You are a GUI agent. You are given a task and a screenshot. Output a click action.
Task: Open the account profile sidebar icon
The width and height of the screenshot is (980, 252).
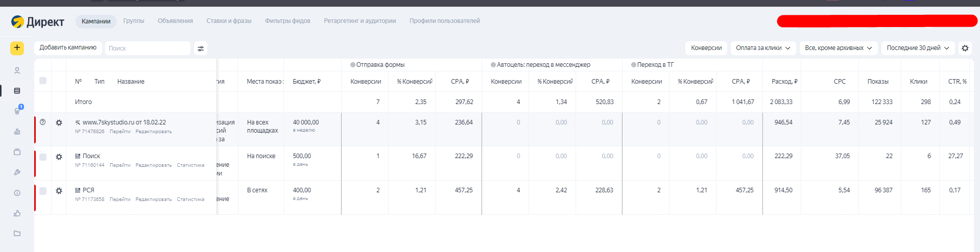click(x=17, y=70)
